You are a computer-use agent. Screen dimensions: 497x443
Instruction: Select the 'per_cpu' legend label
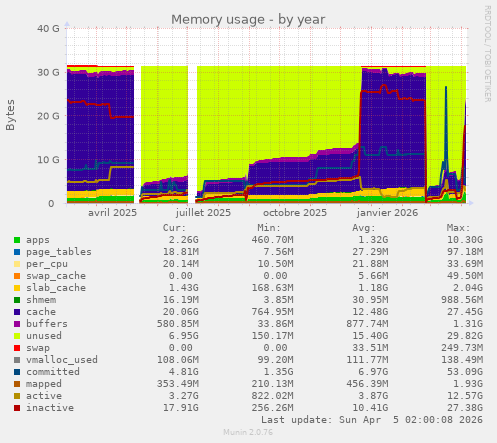click(x=47, y=264)
